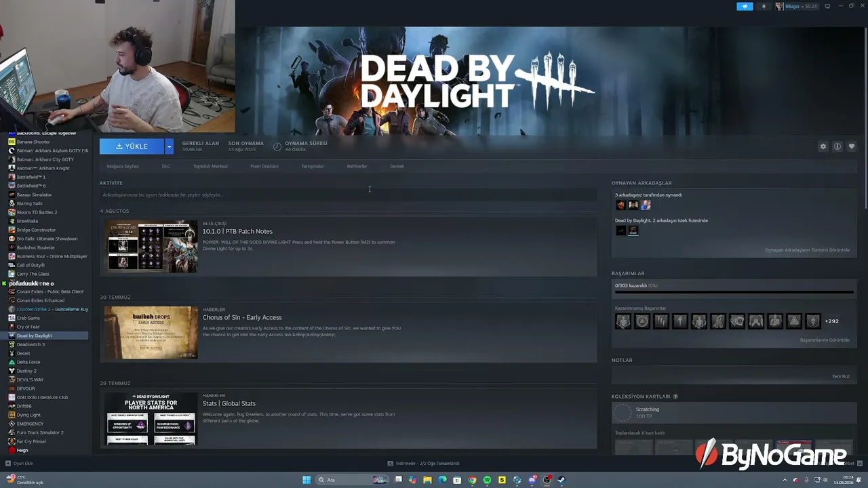Select Doki Doki Literature Club in library
This screenshot has width=868, height=488.
tap(42, 397)
